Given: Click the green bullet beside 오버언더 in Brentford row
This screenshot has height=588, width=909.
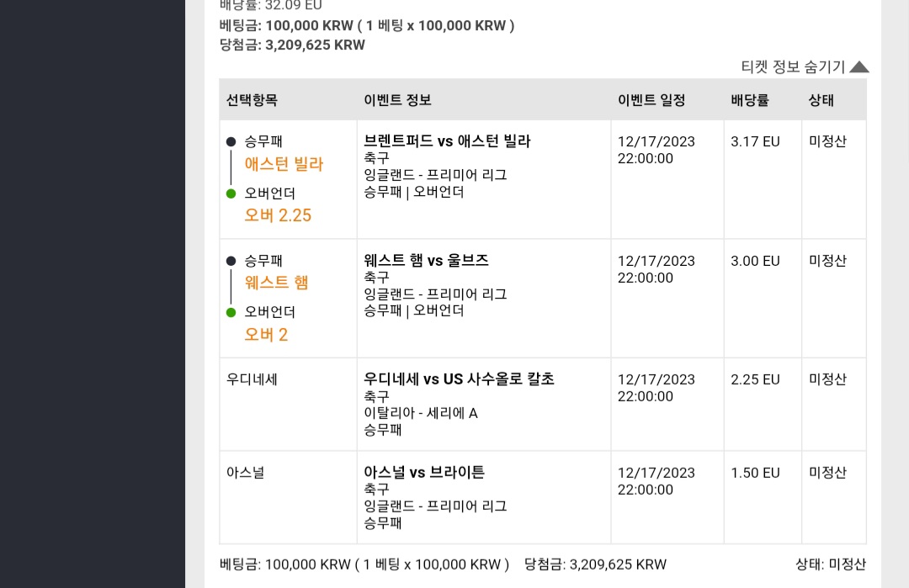Looking at the screenshot, I should click(x=231, y=193).
